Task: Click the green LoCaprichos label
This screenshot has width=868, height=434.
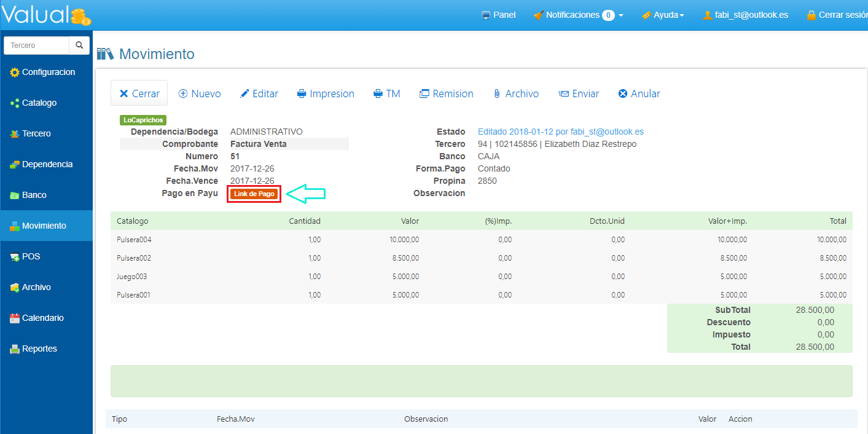Action: [x=143, y=120]
